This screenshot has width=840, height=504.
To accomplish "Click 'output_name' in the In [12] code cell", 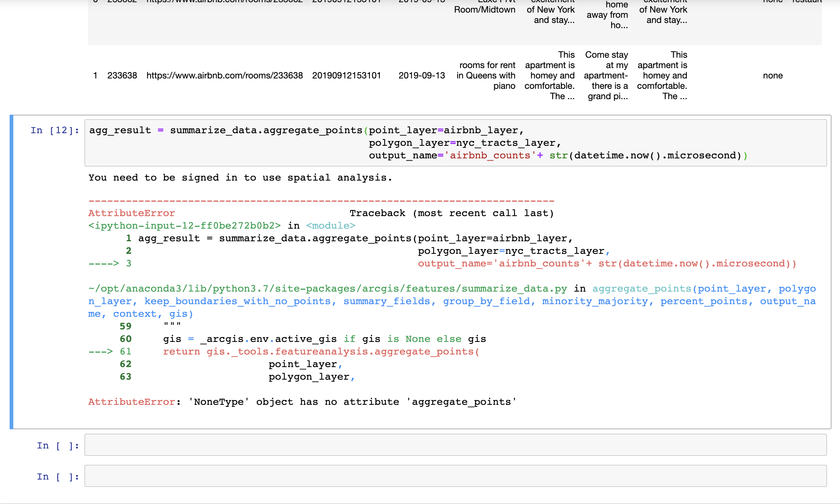I will pos(403,155).
